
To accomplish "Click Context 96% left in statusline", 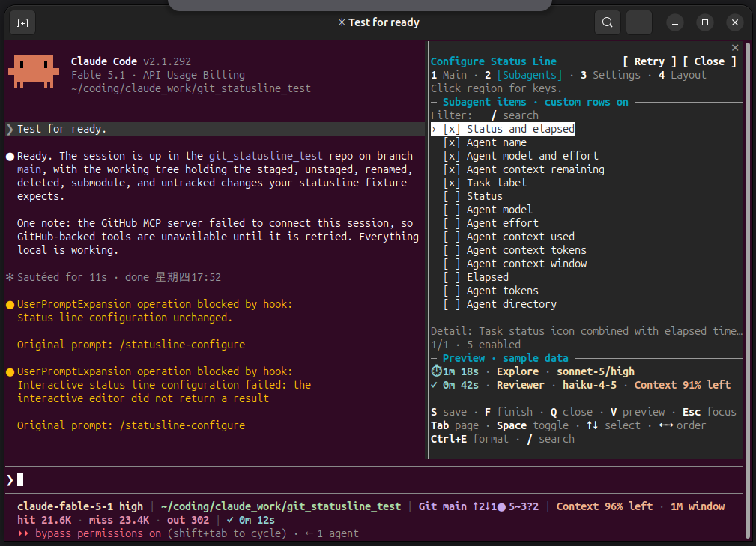I will (x=605, y=506).
